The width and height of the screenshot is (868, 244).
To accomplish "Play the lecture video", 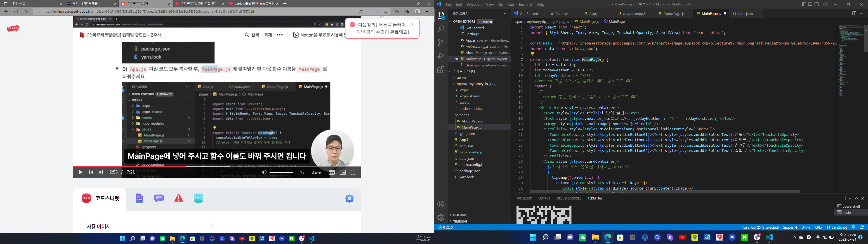I will (x=80, y=173).
